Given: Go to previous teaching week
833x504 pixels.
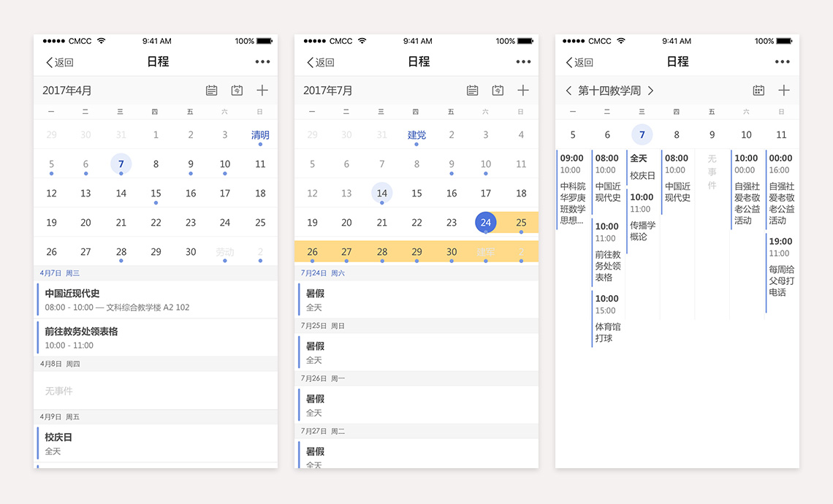Looking at the screenshot, I should pos(569,91).
